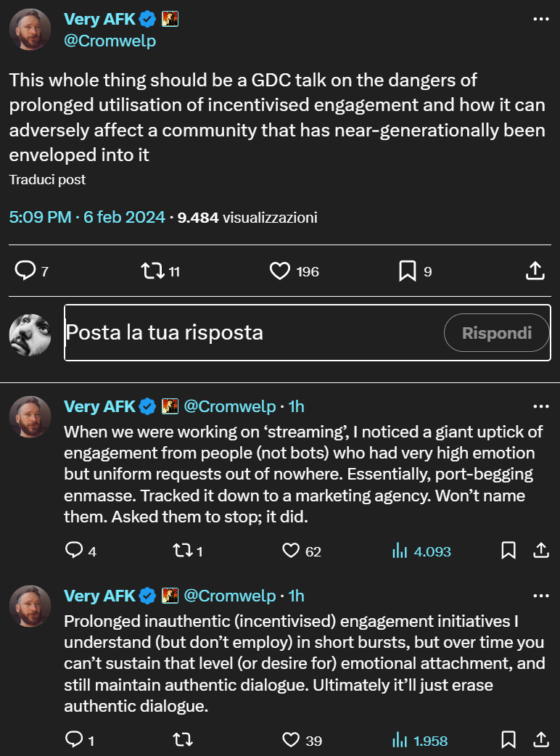The height and width of the screenshot is (756, 560).
Task: Open more options menu on main post
Action: point(541,20)
